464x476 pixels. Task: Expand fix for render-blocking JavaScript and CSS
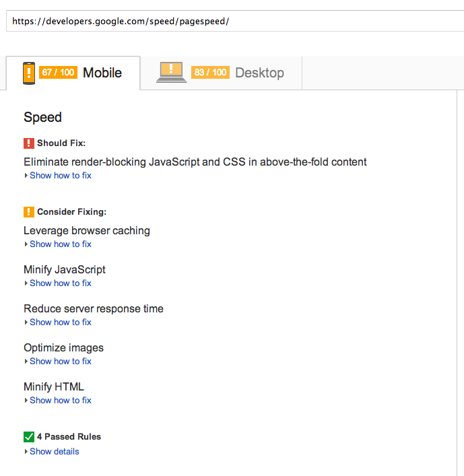pos(60,176)
